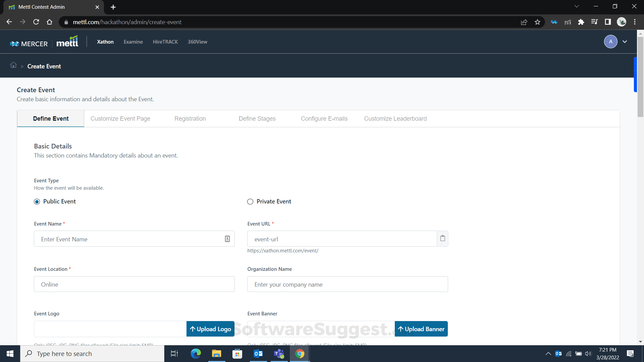Navigate to HireTRACK in the top navigation
This screenshot has height=362, width=644.
click(x=165, y=42)
